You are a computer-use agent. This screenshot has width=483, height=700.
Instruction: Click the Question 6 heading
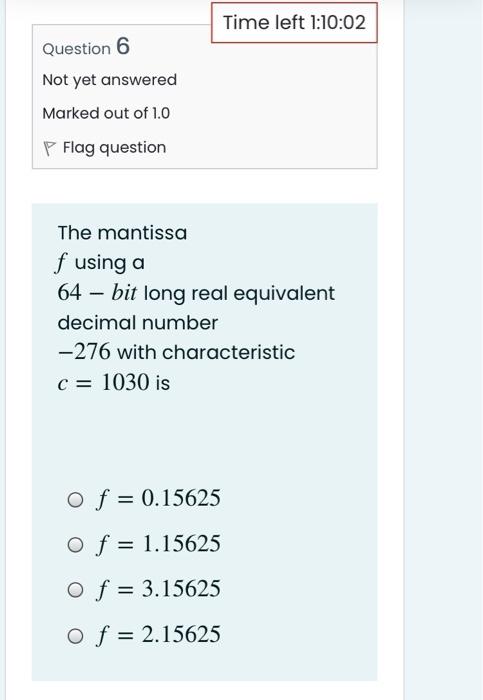[86, 46]
